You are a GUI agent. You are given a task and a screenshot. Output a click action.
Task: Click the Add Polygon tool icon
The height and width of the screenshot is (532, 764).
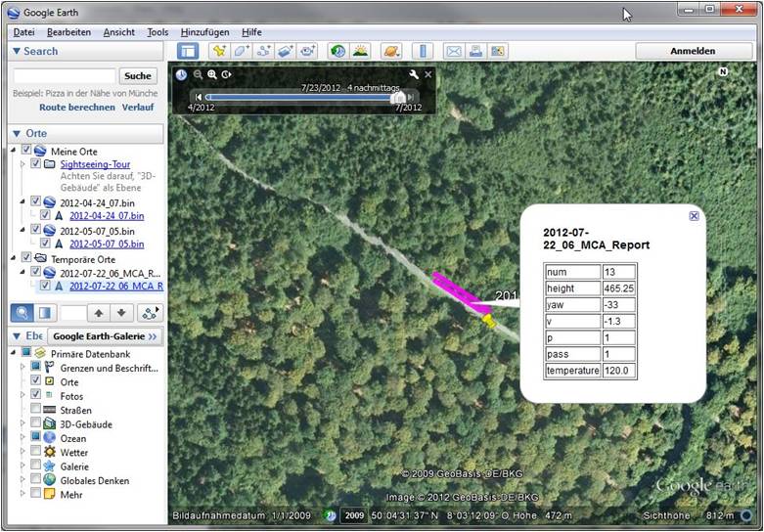pyautogui.click(x=241, y=51)
